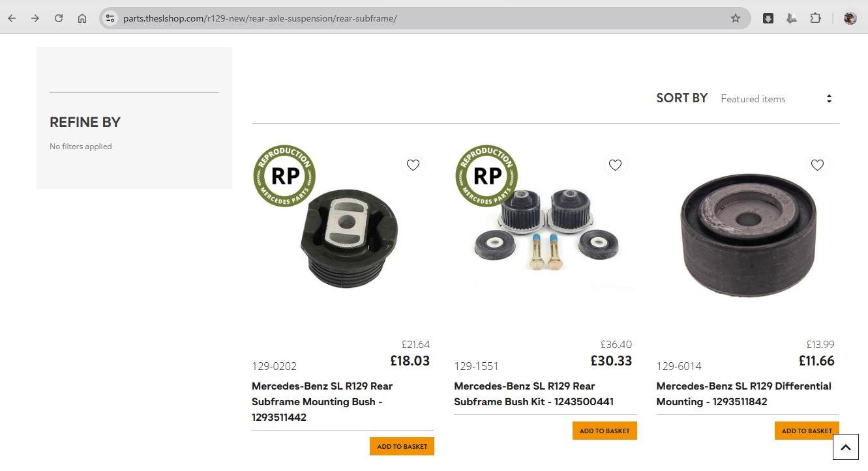
Task: Add the Rear Subframe Mounting Bush to wishlist
Action: tap(413, 165)
